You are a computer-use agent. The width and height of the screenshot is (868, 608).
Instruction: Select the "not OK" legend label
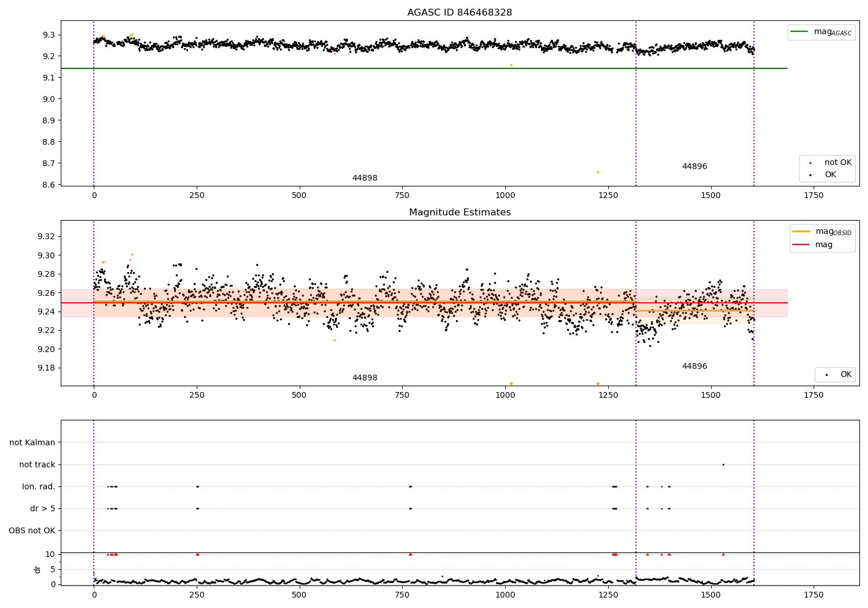click(x=838, y=163)
